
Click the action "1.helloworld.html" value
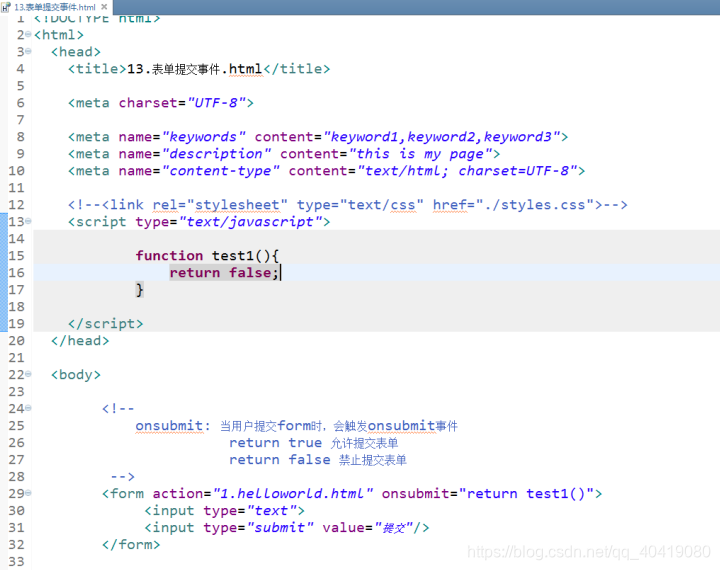point(293,494)
